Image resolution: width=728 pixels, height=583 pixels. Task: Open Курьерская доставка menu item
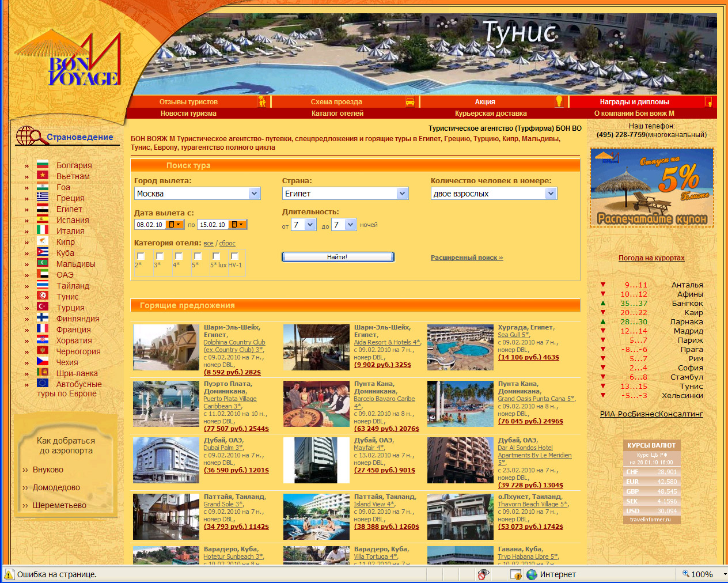pos(491,113)
